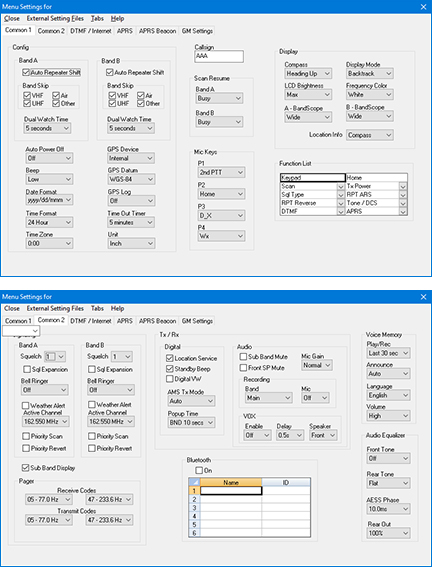Switch to DTMF / Internet tab in upper window
This screenshot has height=567, width=432.
(x=91, y=31)
